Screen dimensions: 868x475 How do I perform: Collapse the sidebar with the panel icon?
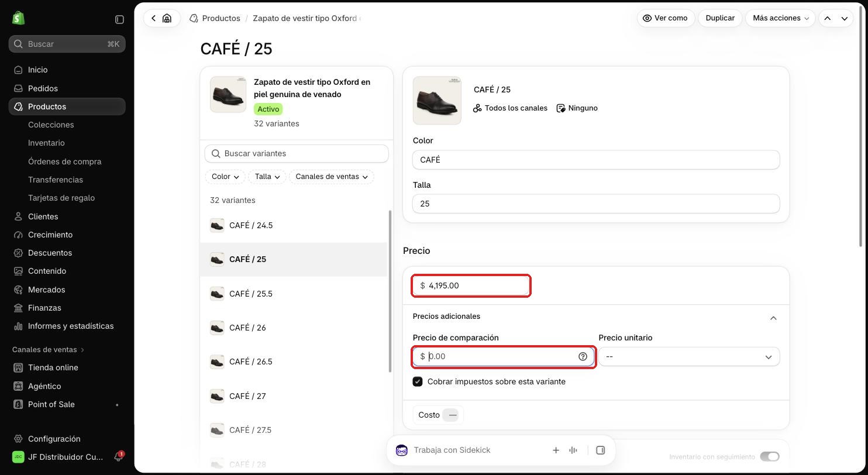coord(119,19)
